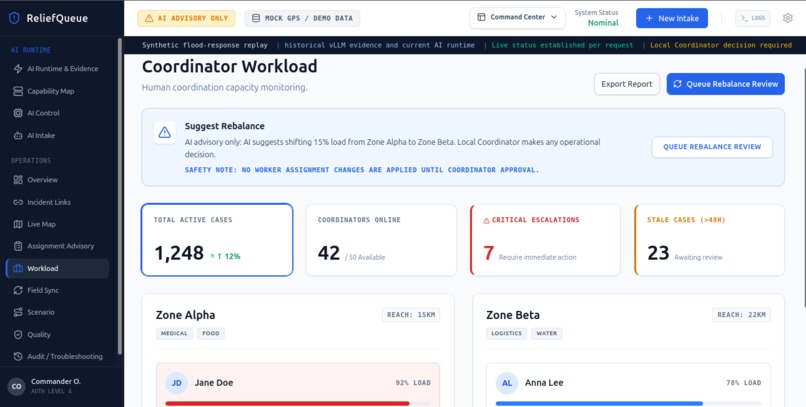Viewport: 806px width, 407px height.
Task: Click the CO avatar for Commander O.
Action: (x=16, y=386)
